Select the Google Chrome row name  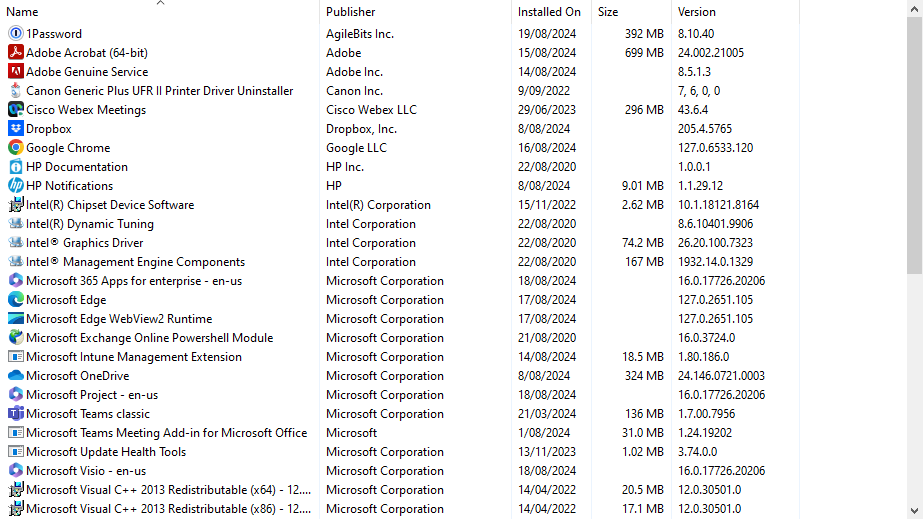(68, 148)
